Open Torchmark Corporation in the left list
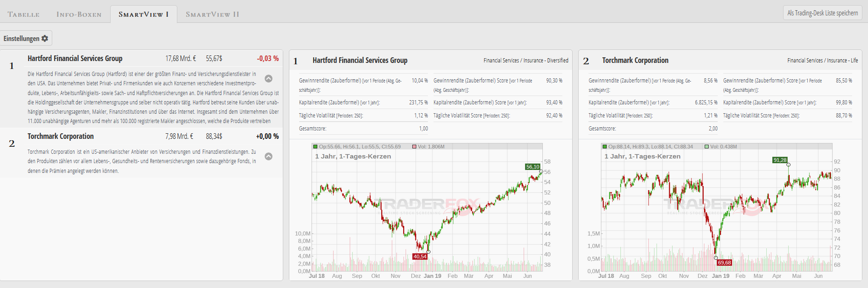 pyautogui.click(x=61, y=136)
